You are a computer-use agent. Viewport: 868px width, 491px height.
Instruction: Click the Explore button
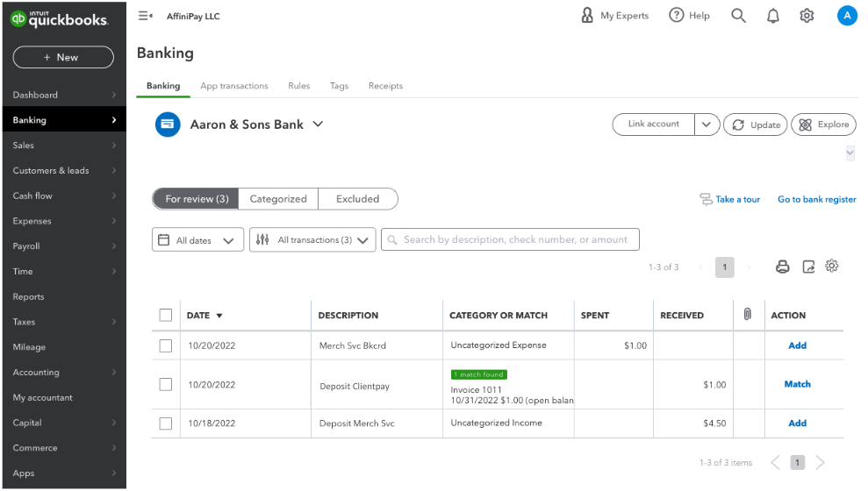click(x=823, y=125)
